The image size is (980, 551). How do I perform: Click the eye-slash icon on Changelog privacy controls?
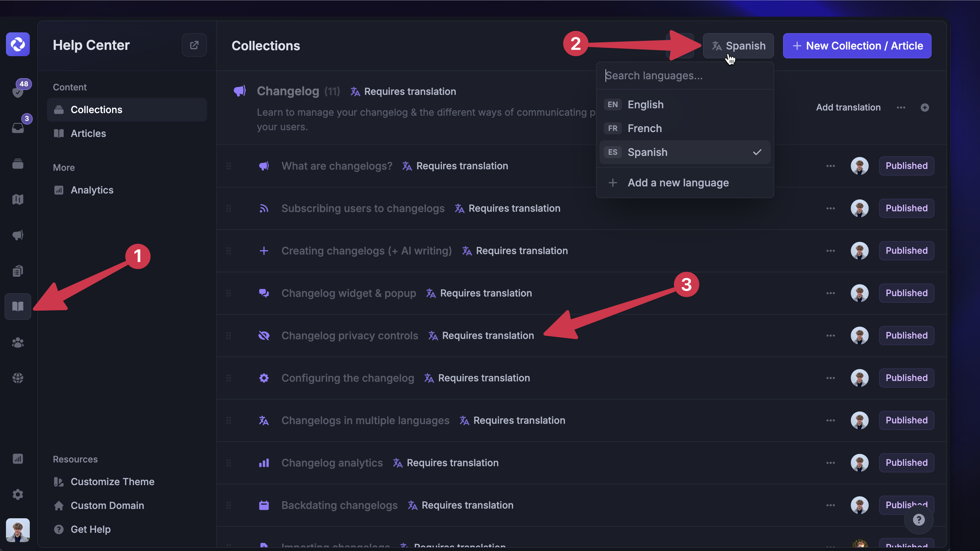pos(264,335)
